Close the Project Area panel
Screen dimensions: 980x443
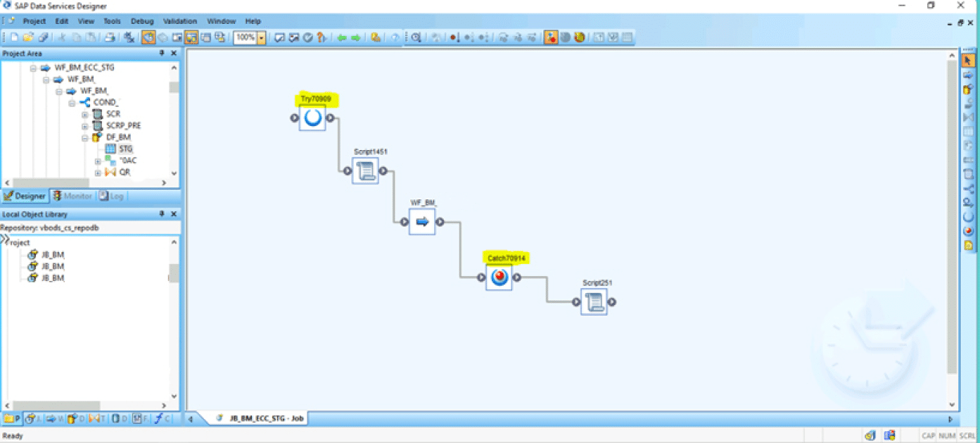[x=174, y=53]
